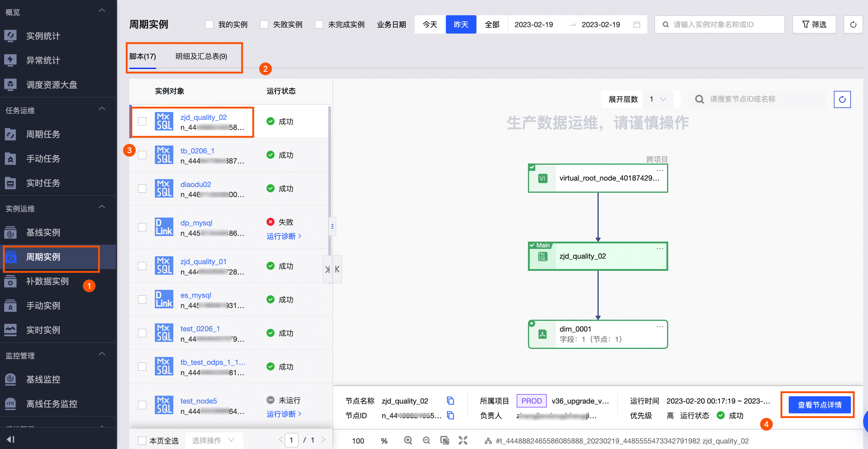The width and height of the screenshot is (868, 449).
Task: Copy node name zjd_quality_02 icon
Action: click(x=450, y=401)
